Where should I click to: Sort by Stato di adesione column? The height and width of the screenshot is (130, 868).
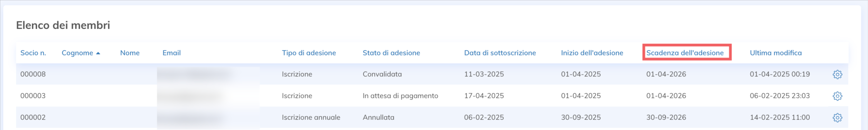391,53
